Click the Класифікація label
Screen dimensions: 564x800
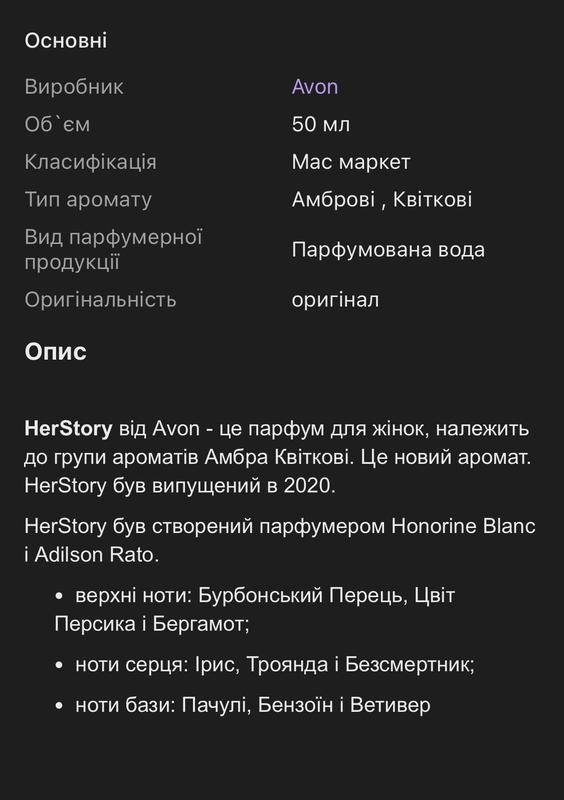(90, 162)
